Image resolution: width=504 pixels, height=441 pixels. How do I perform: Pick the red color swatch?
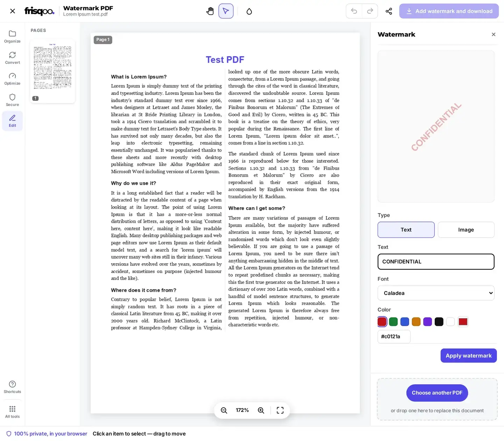tap(382, 322)
